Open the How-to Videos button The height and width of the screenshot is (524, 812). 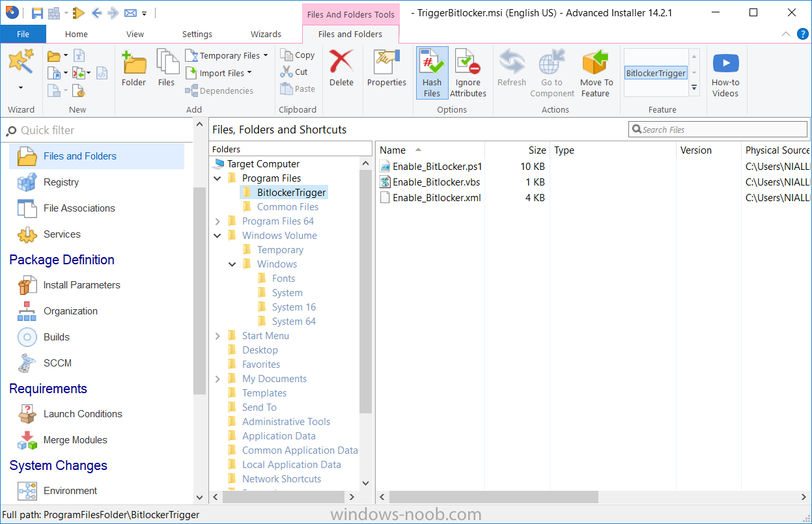pos(725,74)
